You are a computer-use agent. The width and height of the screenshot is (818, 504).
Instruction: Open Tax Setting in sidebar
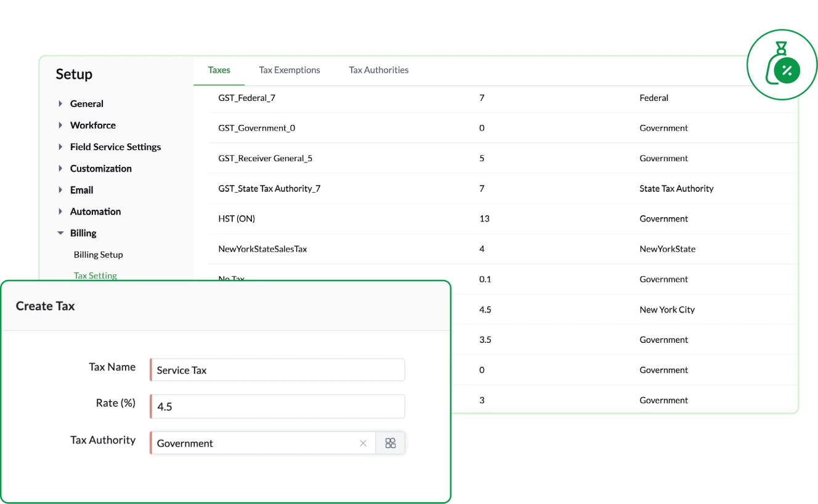tap(95, 275)
